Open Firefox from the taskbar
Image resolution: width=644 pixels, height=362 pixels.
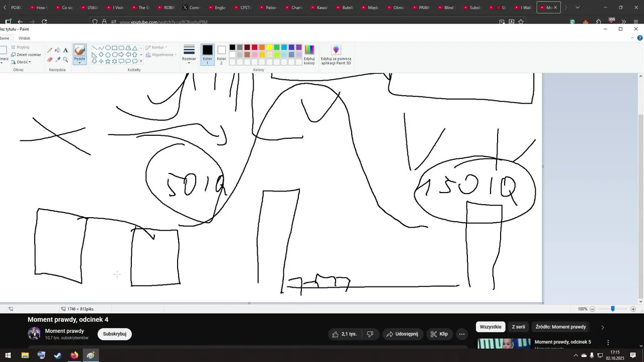coord(74,355)
